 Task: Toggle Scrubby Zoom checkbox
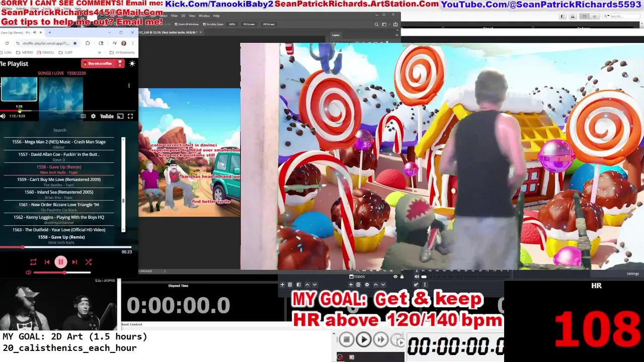pos(204,24)
